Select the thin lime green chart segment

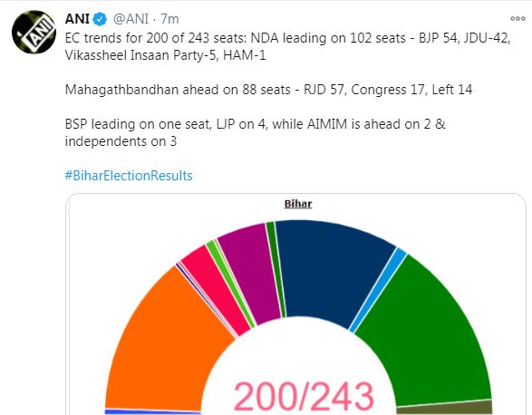231,284
